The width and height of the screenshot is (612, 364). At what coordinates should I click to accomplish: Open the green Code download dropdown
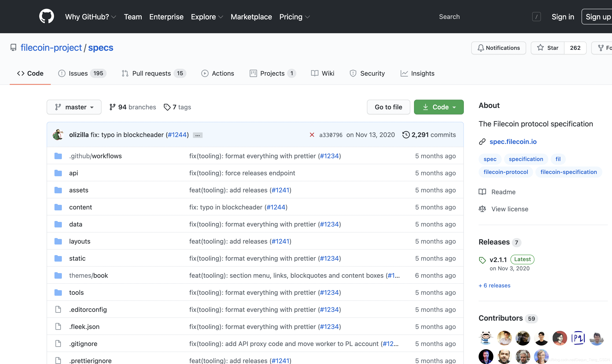coord(439,107)
